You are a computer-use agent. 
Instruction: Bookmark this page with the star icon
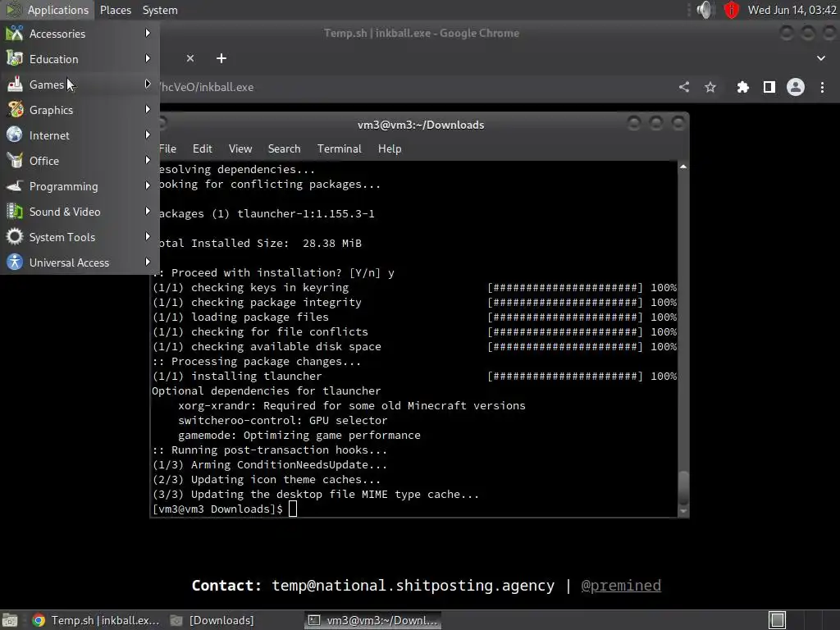pos(710,87)
